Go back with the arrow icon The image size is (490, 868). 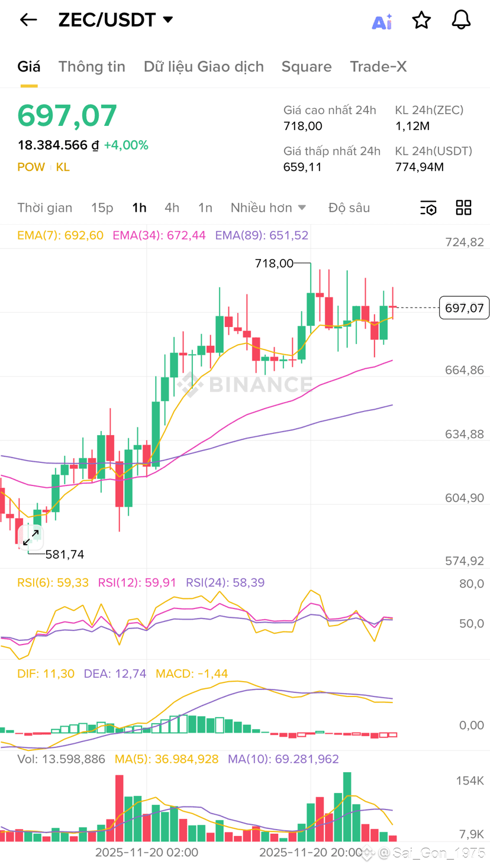coord(28,20)
